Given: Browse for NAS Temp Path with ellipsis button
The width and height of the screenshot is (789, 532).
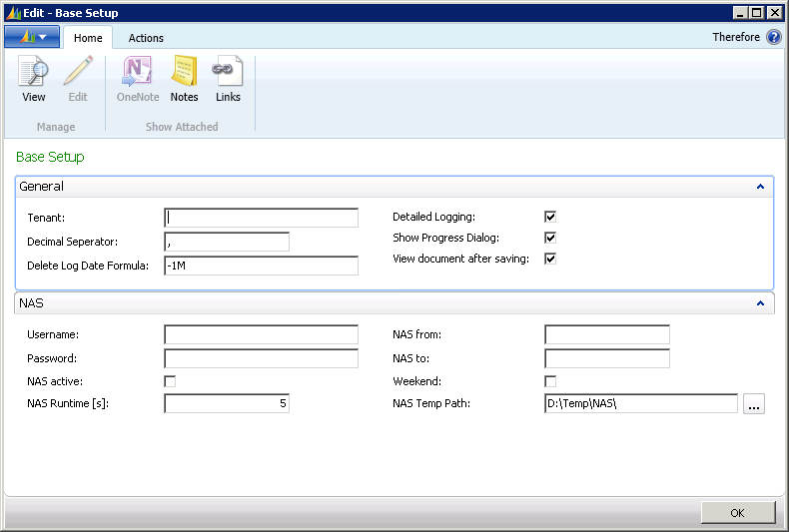Looking at the screenshot, I should coord(753,403).
